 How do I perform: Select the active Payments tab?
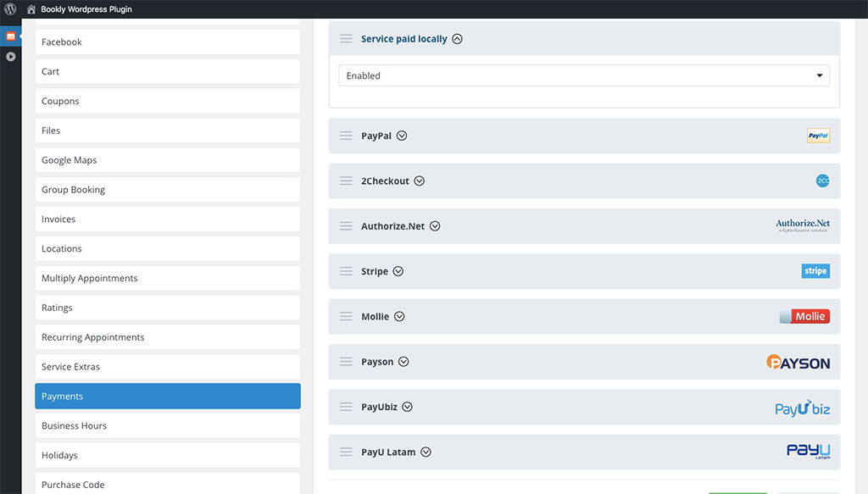168,396
